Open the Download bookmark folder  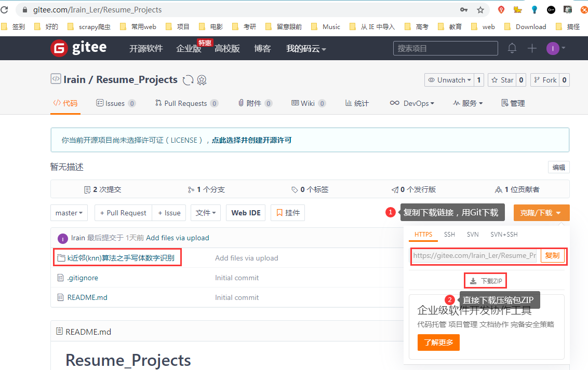(525, 26)
